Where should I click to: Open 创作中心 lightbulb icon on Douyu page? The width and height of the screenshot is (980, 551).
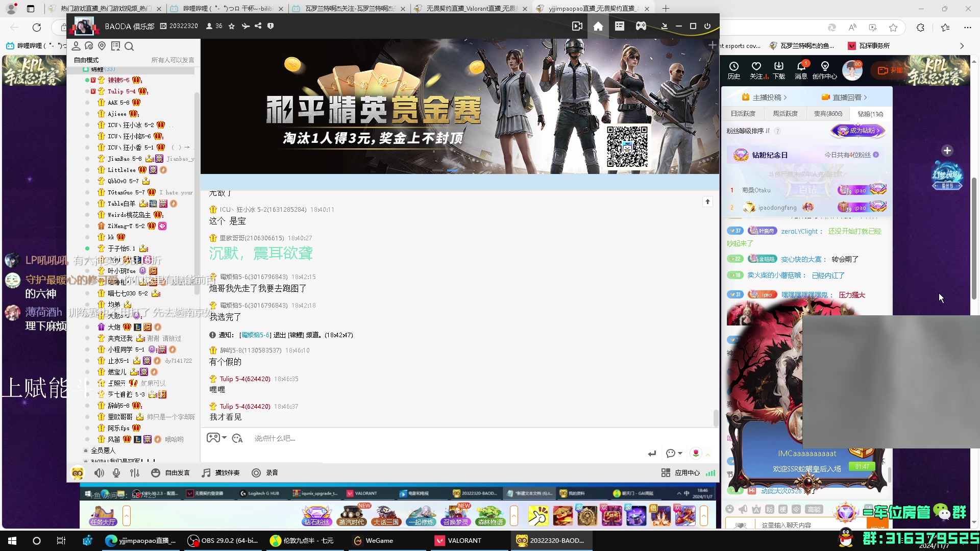click(x=825, y=70)
